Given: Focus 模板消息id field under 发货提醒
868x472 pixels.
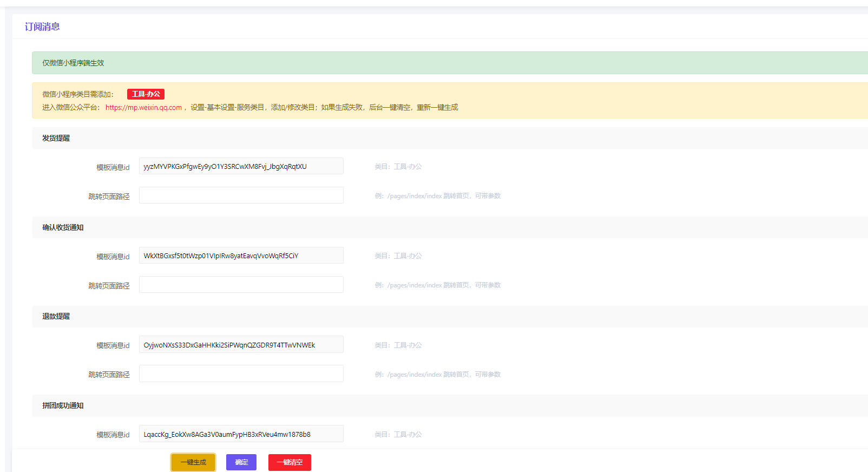Looking at the screenshot, I should pos(241,166).
